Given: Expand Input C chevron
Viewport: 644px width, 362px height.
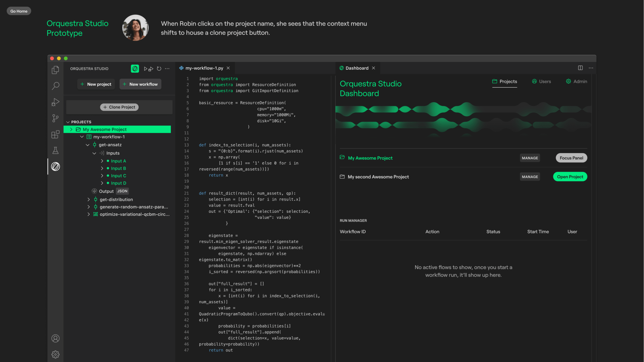Looking at the screenshot, I should [102, 176].
